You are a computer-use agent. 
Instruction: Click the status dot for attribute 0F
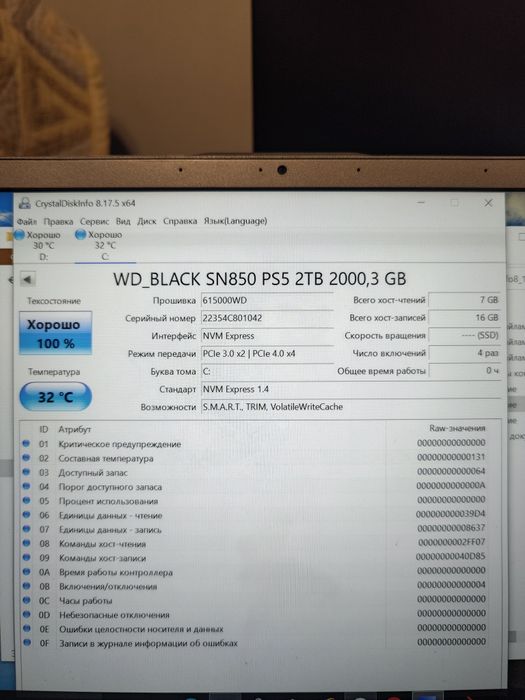click(x=27, y=643)
